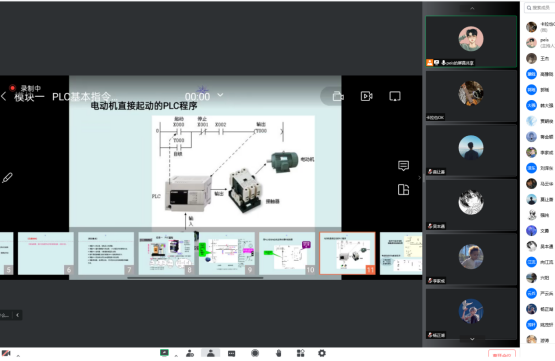Go back using arrow beside 模块一
This screenshot has height=361, width=555.
coord(4,96)
